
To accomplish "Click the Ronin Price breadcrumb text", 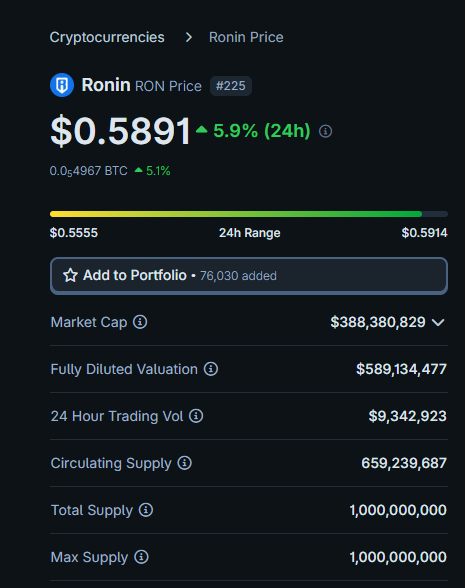I will (246, 37).
